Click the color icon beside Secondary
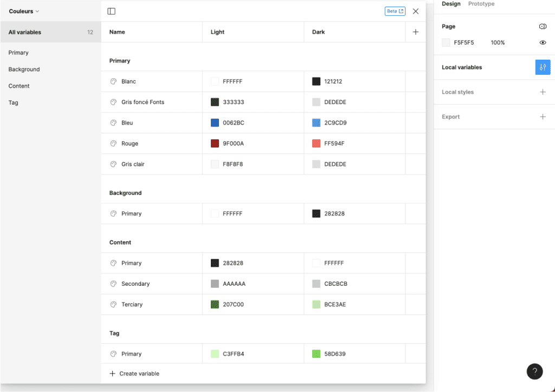The height and width of the screenshot is (392, 555). (x=113, y=284)
